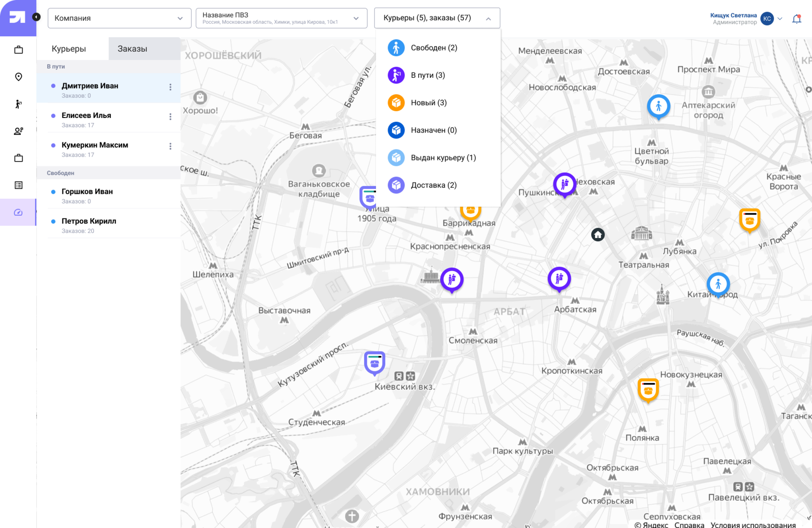This screenshot has height=528, width=812.
Task: Click the В пути group header
Action: click(109, 67)
